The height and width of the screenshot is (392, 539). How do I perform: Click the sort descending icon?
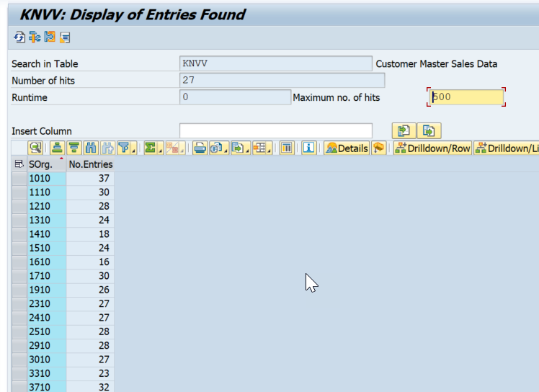(73, 148)
